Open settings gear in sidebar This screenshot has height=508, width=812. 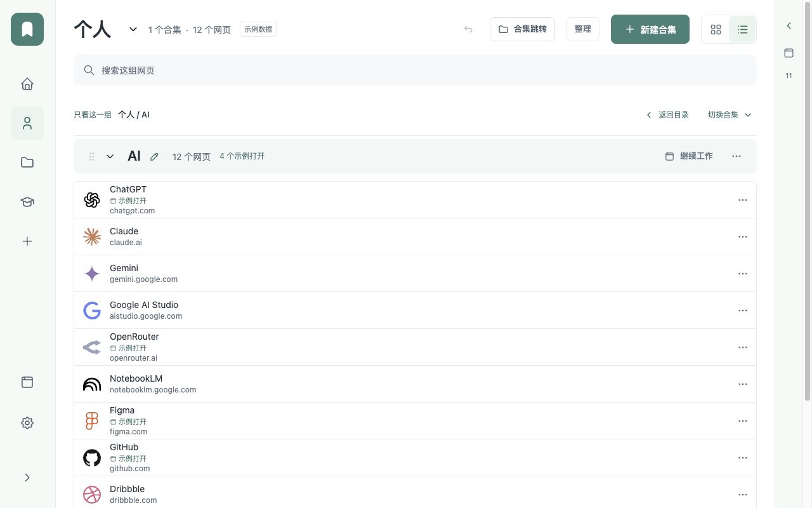click(x=27, y=423)
